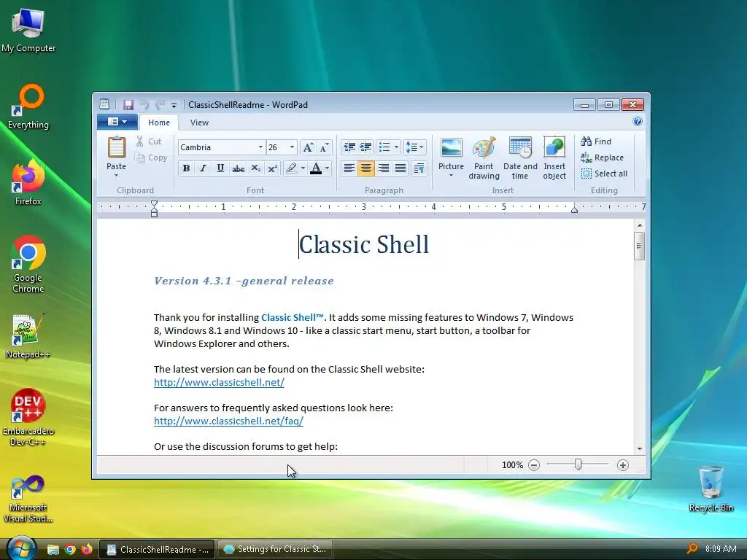Select the Recycle Bin desktop icon
747x560 pixels.
(x=711, y=489)
